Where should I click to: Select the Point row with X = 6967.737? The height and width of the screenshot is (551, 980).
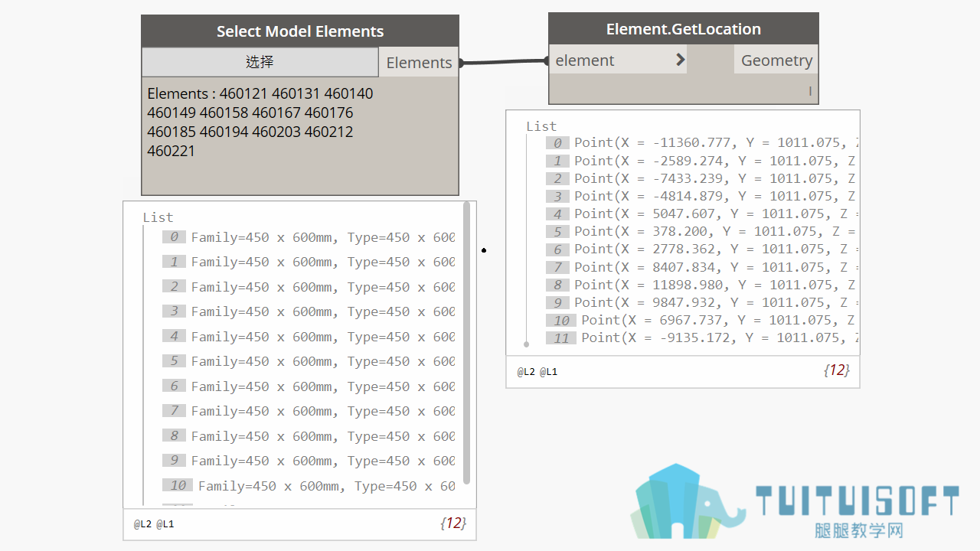[x=702, y=320]
